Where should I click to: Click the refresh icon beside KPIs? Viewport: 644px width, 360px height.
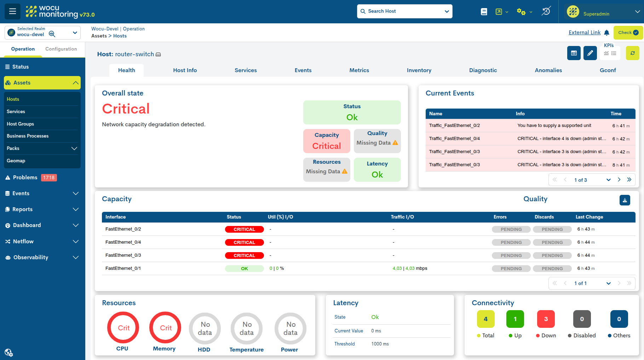click(632, 53)
